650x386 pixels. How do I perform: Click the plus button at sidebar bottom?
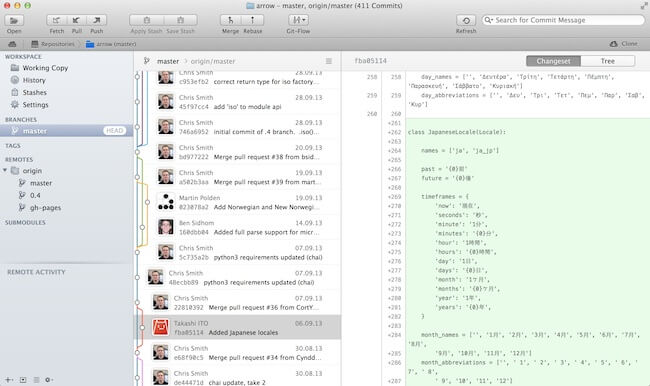click(x=8, y=379)
